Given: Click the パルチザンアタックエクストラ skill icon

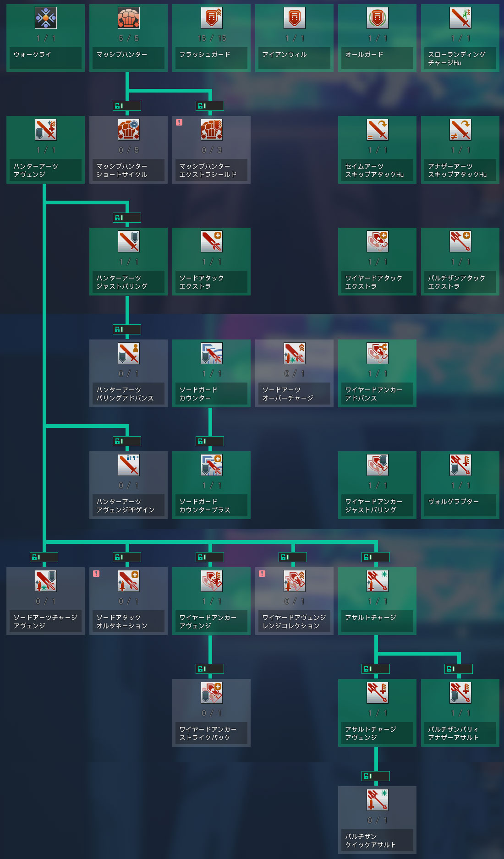Looking at the screenshot, I should (x=460, y=241).
